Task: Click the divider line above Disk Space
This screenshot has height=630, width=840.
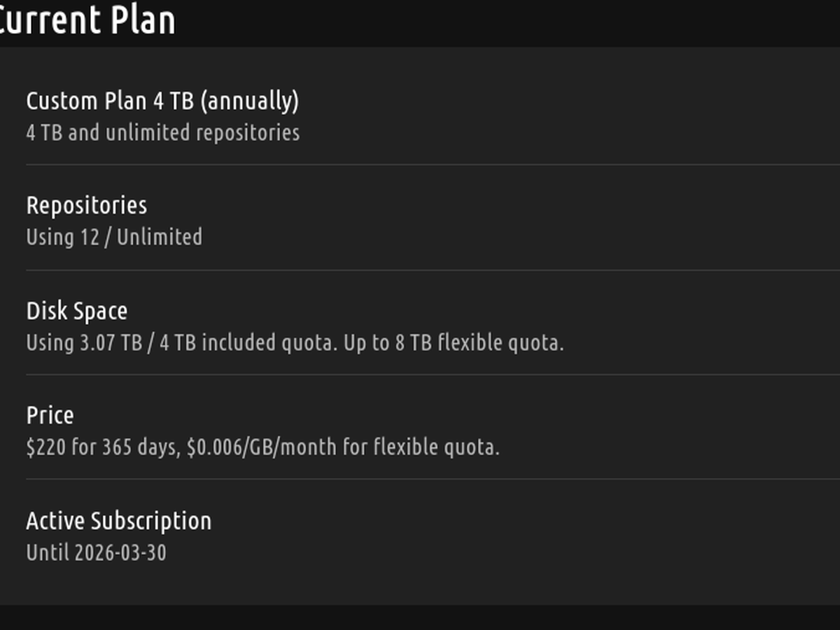Action: click(x=420, y=269)
